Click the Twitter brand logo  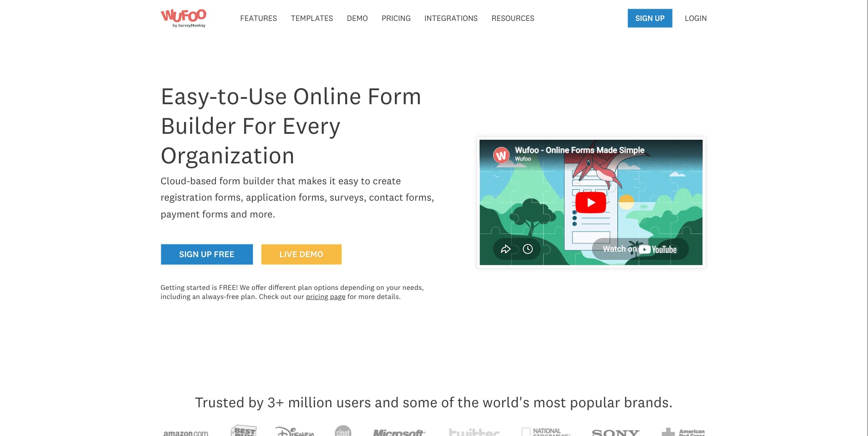pos(474,432)
